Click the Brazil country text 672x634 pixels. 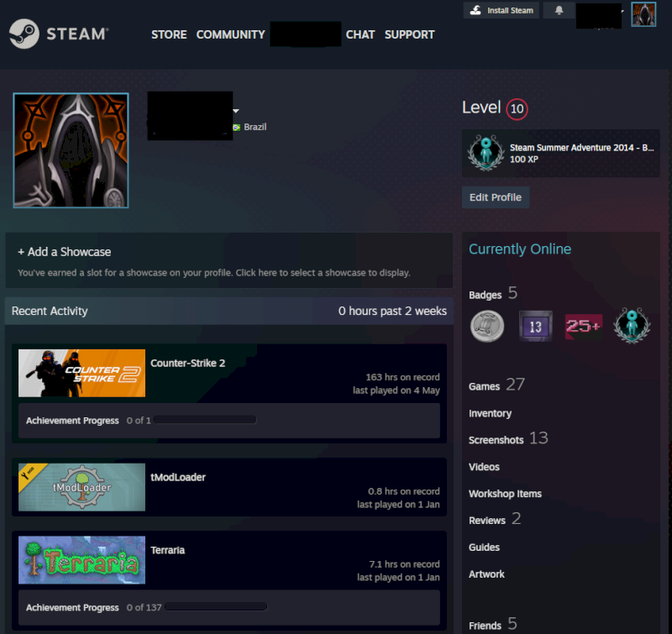pyautogui.click(x=255, y=128)
